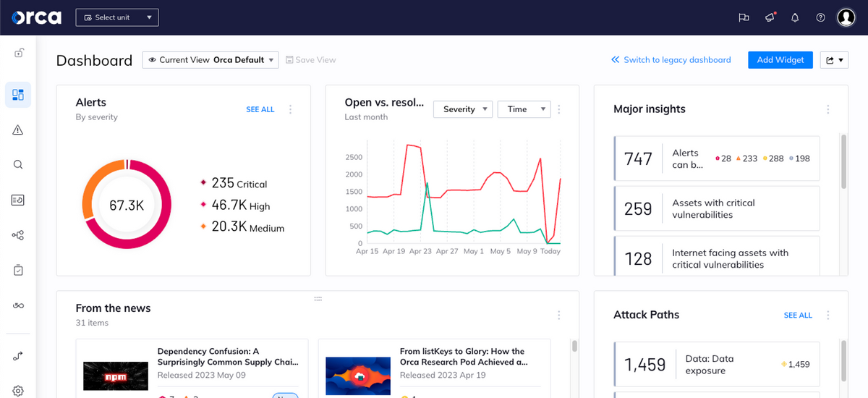
Task: Click the flag icon in header
Action: click(744, 17)
